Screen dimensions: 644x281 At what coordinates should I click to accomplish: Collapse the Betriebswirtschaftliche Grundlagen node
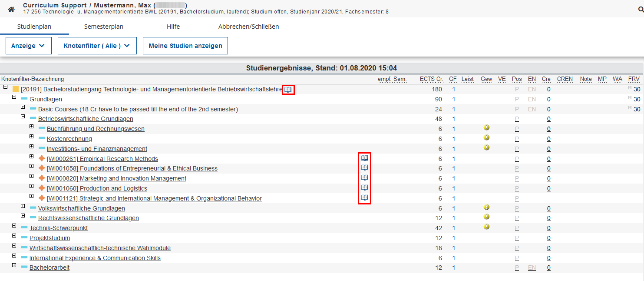pyautogui.click(x=23, y=117)
